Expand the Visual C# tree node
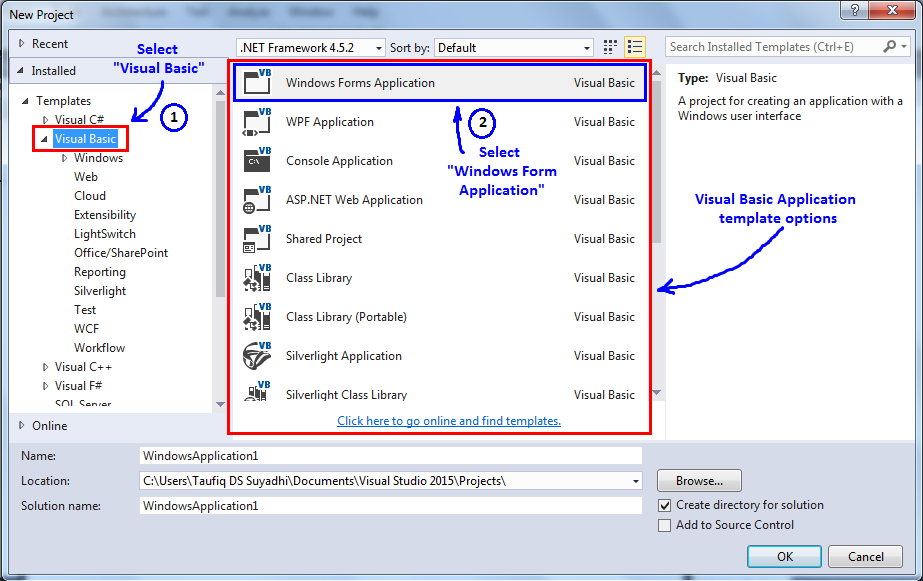 pos(45,119)
